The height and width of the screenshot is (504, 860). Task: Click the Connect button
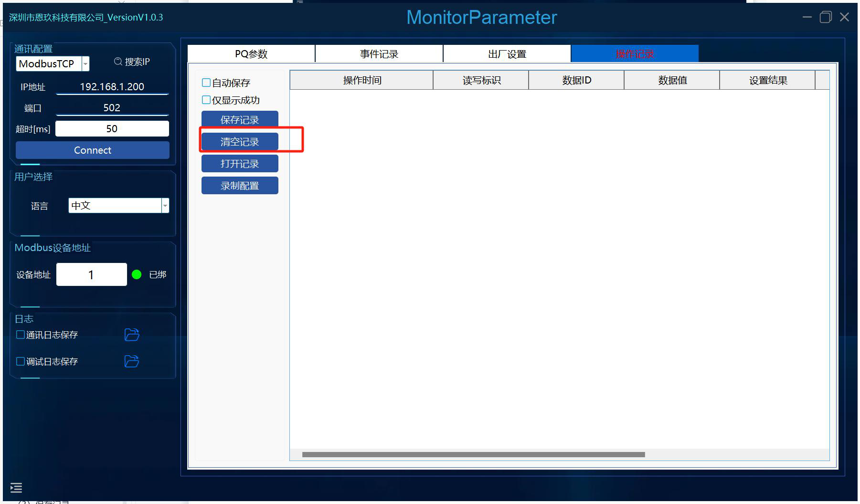click(93, 150)
